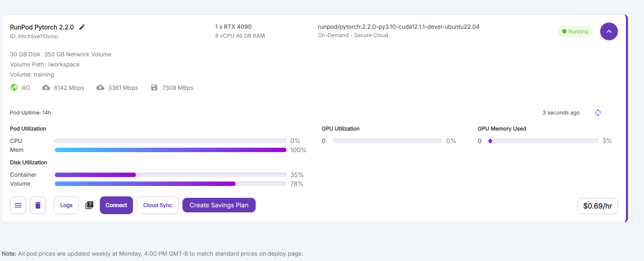Screen dimensions: 644x261
Task: Click Create Savings Plan
Action: (219, 205)
